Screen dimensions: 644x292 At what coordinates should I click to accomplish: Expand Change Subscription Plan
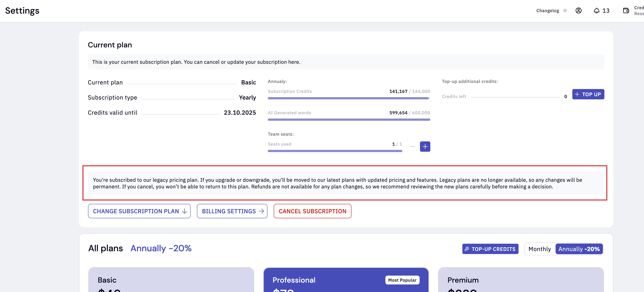(x=139, y=211)
